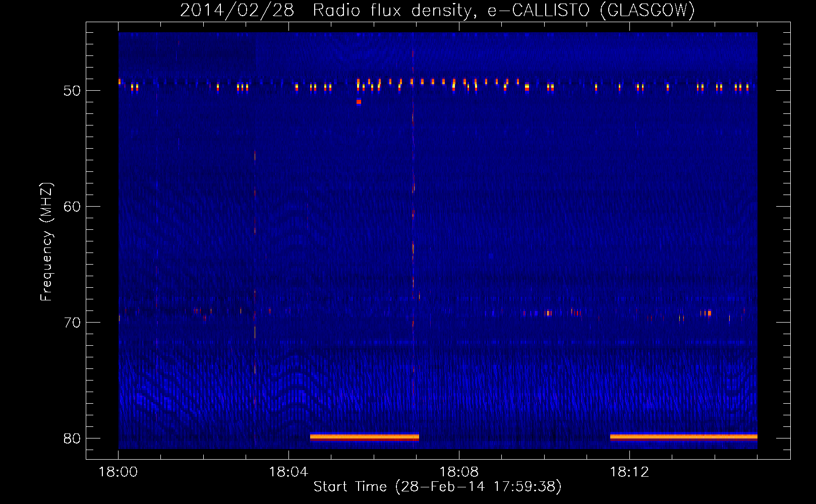Click the 18:04 time tick label
This screenshot has height=504, width=816.
tap(288, 472)
